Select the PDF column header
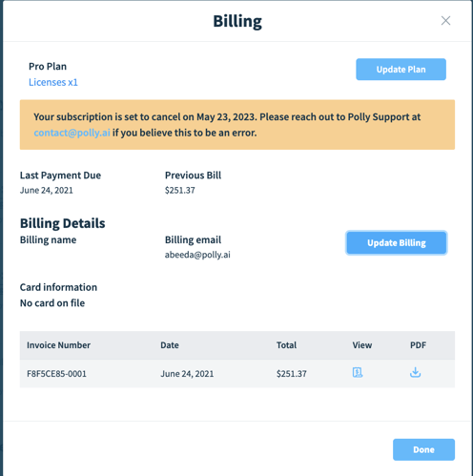This screenshot has height=476, width=473. [418, 345]
